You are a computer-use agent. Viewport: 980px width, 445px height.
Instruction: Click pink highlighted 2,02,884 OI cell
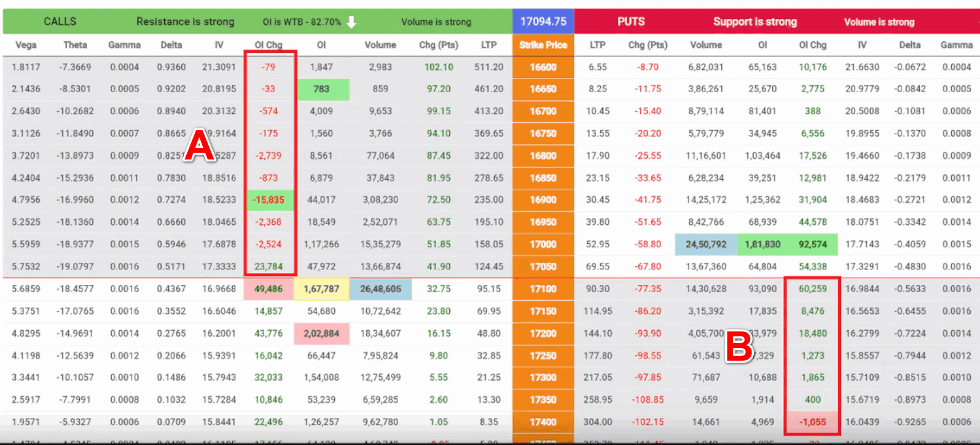pyautogui.click(x=321, y=333)
